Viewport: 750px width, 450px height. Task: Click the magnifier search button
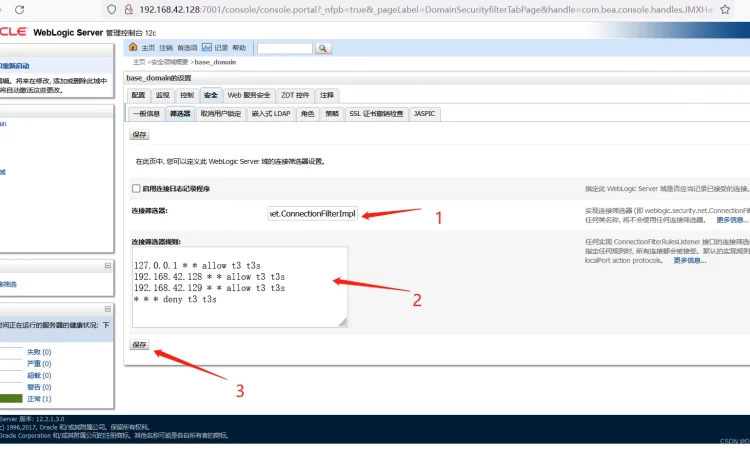tap(323, 48)
